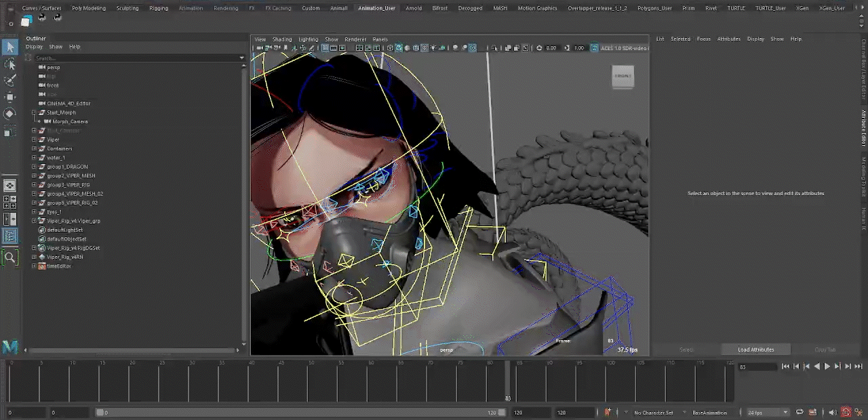Open the Outliner Display menu

click(x=35, y=47)
